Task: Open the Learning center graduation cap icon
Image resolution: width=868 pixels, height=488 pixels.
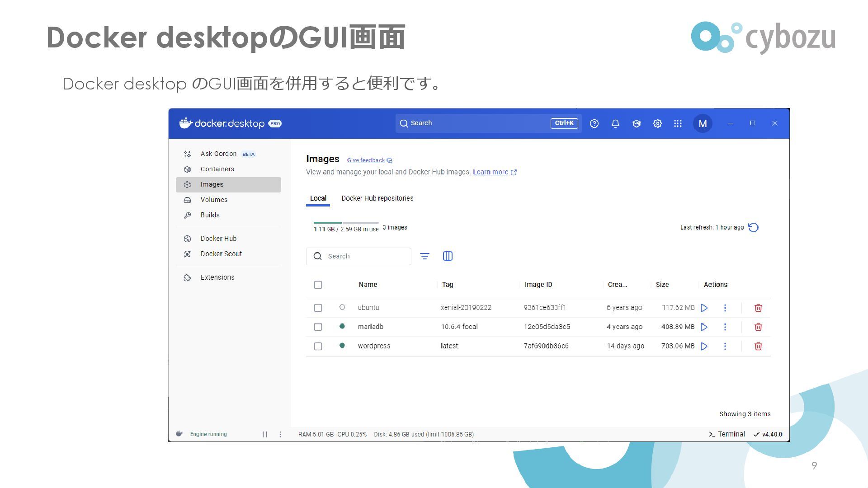Action: tap(637, 123)
